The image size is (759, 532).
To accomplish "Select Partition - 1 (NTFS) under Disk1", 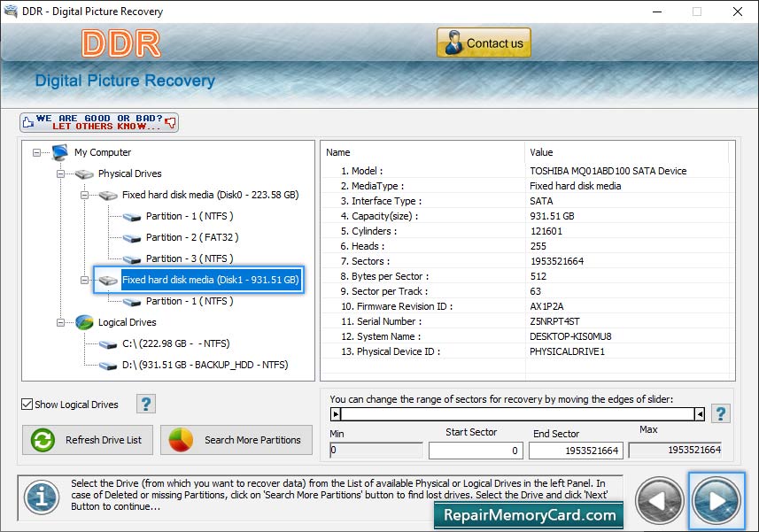I will [190, 301].
